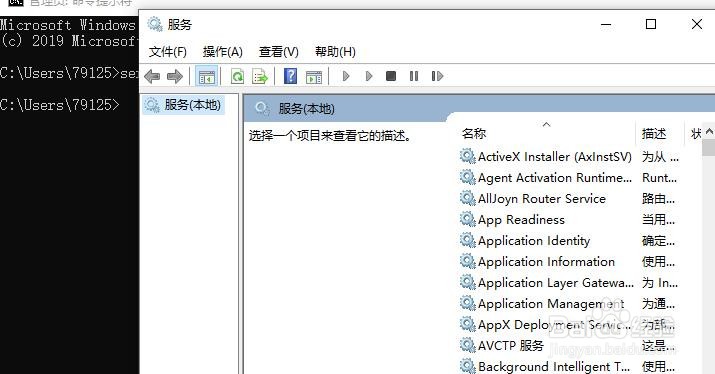Open the 操作(A) menu
Viewport: 715px width, 374px height.
click(x=223, y=52)
